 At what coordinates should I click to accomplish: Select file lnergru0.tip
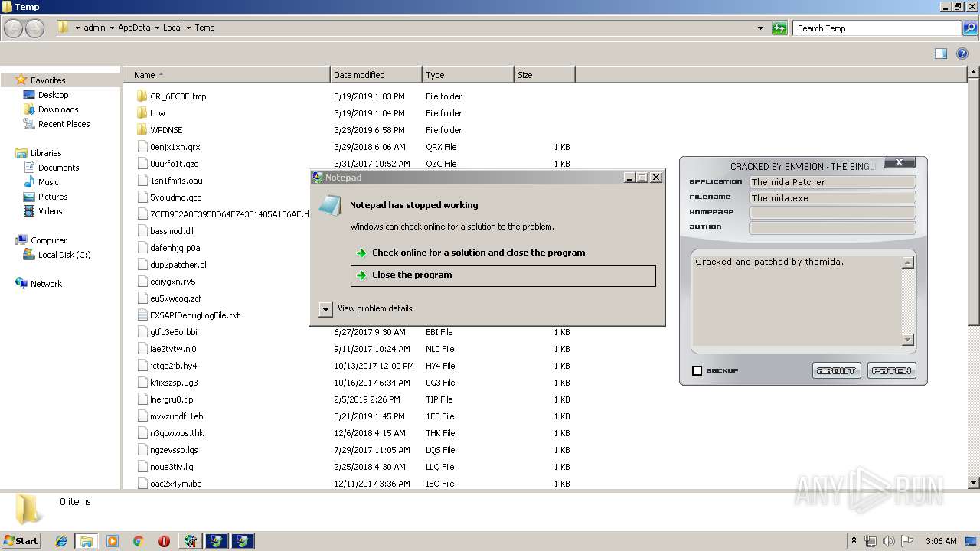pos(171,399)
